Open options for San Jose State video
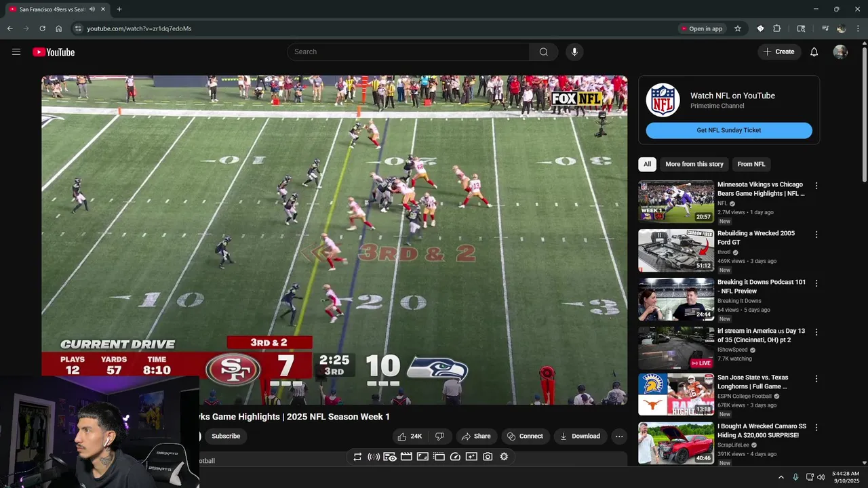The width and height of the screenshot is (868, 488). click(x=816, y=379)
